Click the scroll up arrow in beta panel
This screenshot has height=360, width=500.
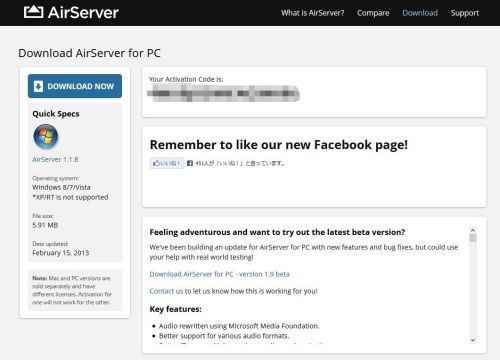(473, 230)
